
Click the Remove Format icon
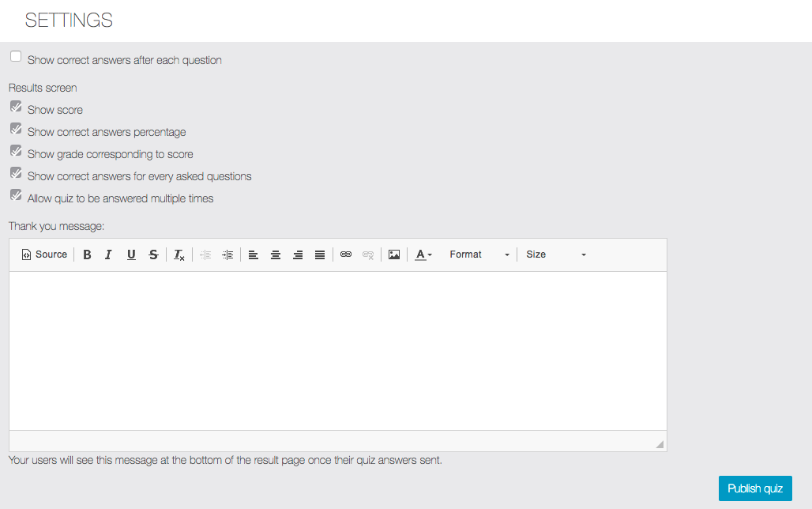[179, 254]
